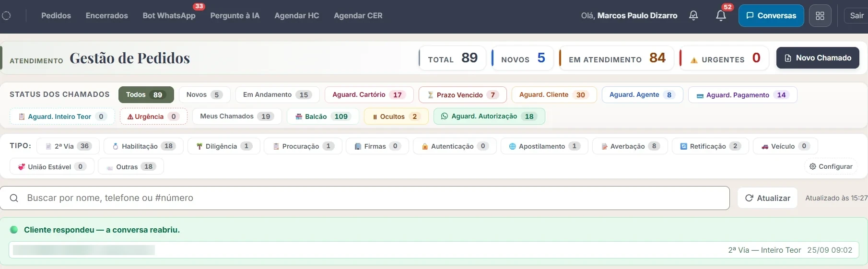Filter by Em Andamento status
The image size is (868, 269).
click(x=277, y=94)
